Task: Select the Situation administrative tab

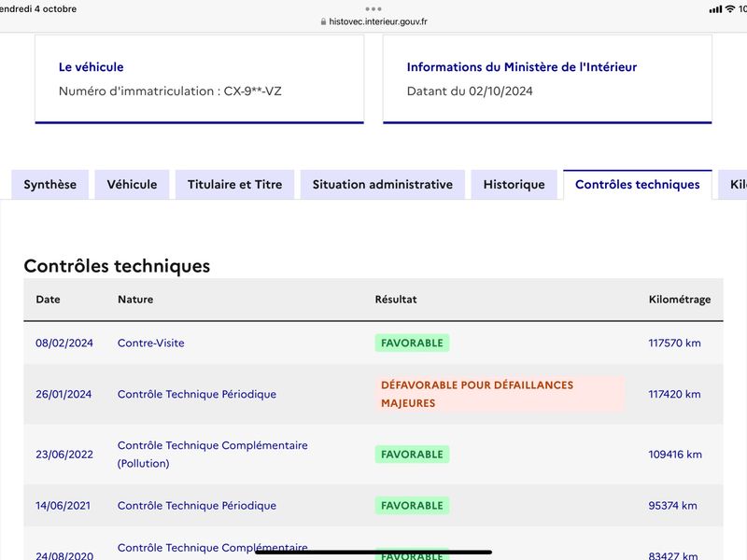Action: pos(383,185)
